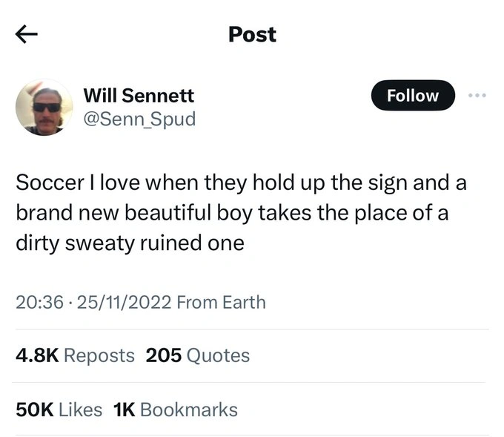This screenshot has width=504, height=437.
Task: Open the three-dot more options menu
Action: coord(477,96)
